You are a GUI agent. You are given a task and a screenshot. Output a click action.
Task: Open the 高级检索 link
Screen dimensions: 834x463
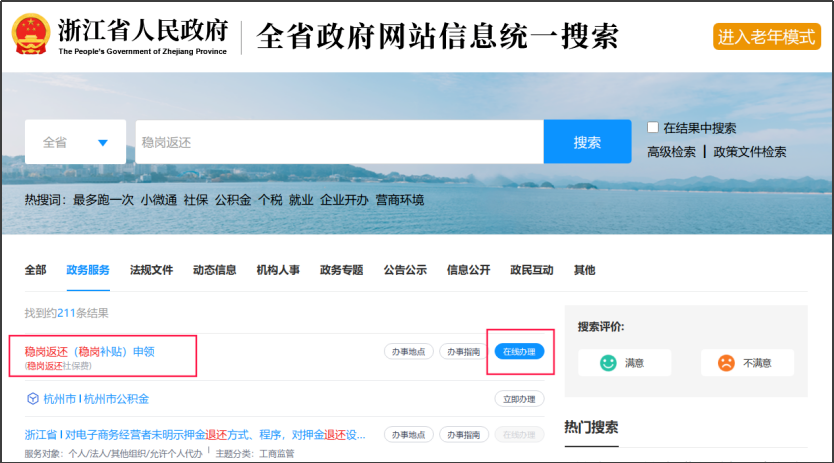tap(671, 152)
